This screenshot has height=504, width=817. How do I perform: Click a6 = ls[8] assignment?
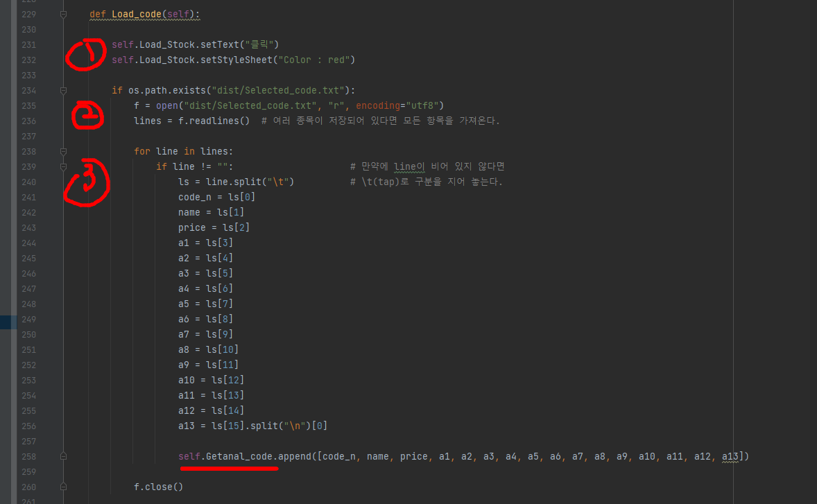(x=205, y=319)
